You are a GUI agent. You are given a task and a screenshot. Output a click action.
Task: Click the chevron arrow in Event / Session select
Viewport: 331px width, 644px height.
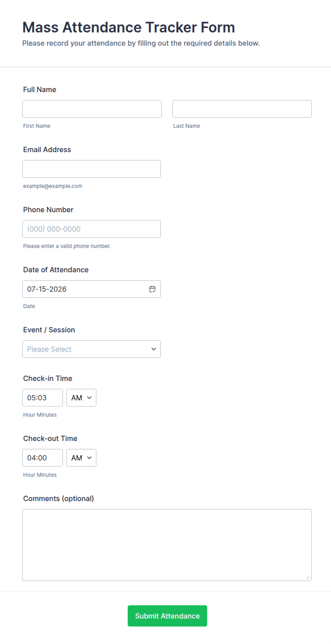pyautogui.click(x=154, y=349)
